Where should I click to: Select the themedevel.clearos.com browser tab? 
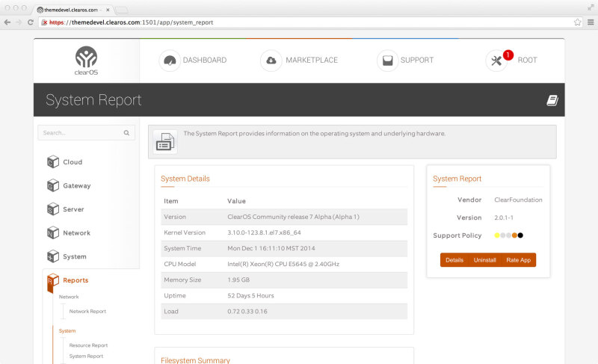[x=72, y=10]
